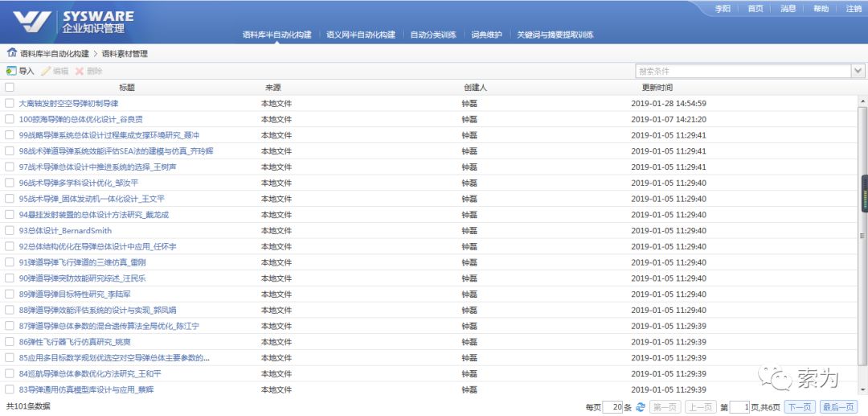Click the 最后一页 button
Viewport: 868px width, 416px height.
coord(838,407)
